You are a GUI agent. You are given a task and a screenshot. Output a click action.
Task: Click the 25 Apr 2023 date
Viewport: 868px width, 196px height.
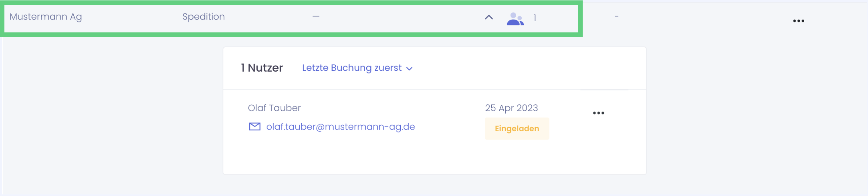(511, 108)
